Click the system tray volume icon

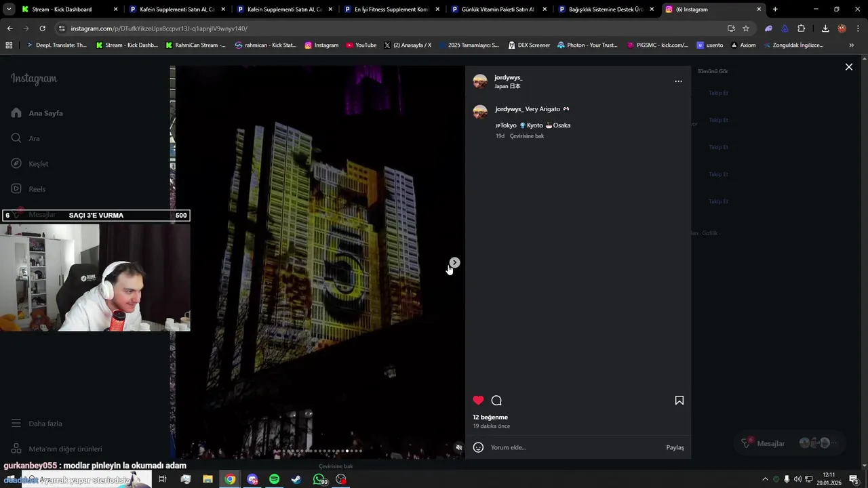click(x=797, y=479)
